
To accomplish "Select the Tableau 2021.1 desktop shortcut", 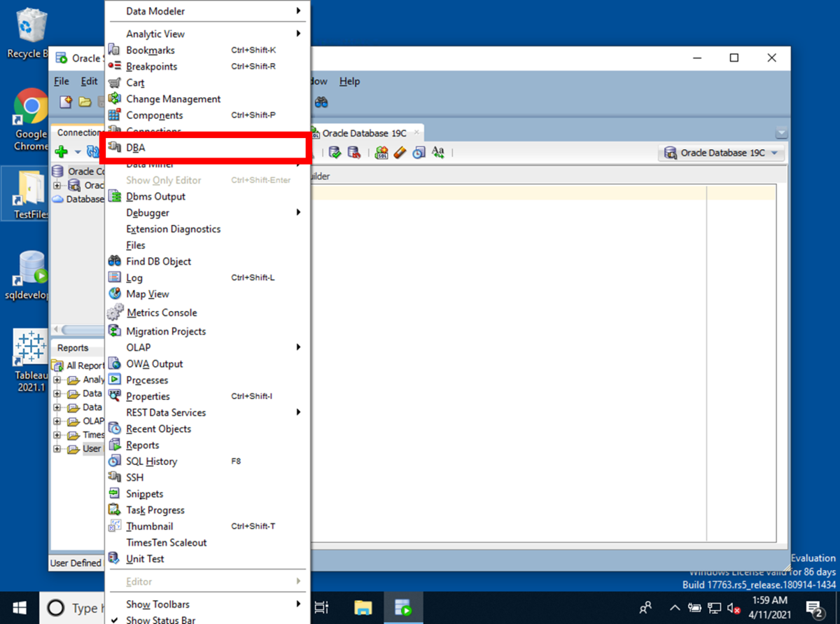I will point(31,360).
